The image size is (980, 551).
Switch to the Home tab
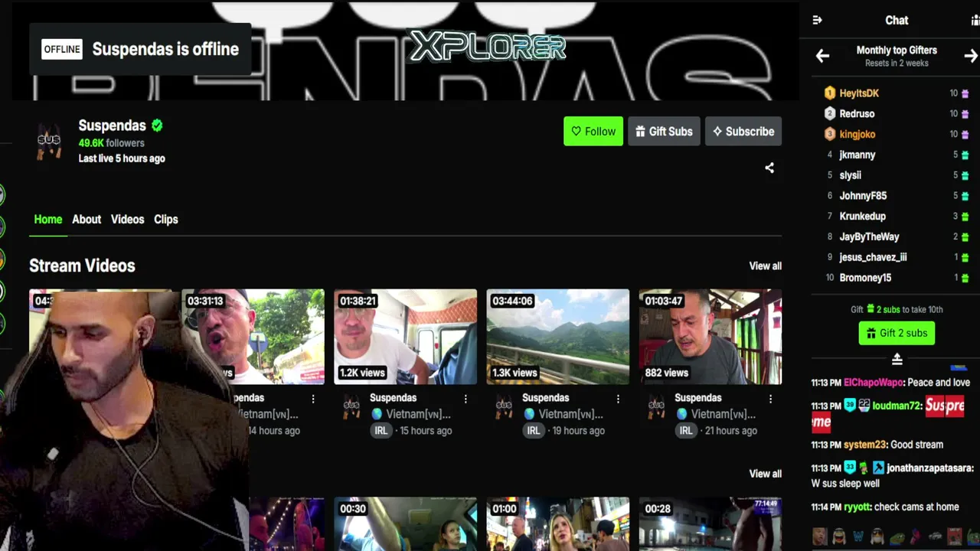click(48, 220)
